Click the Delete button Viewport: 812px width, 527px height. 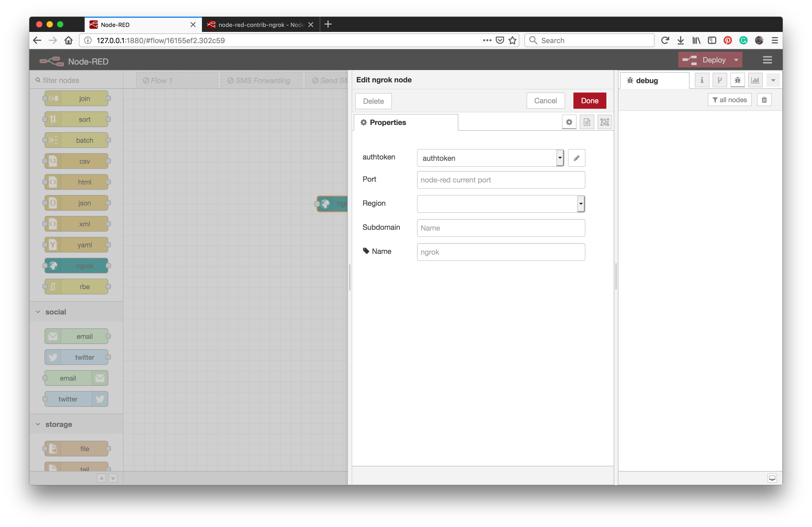[x=373, y=101]
